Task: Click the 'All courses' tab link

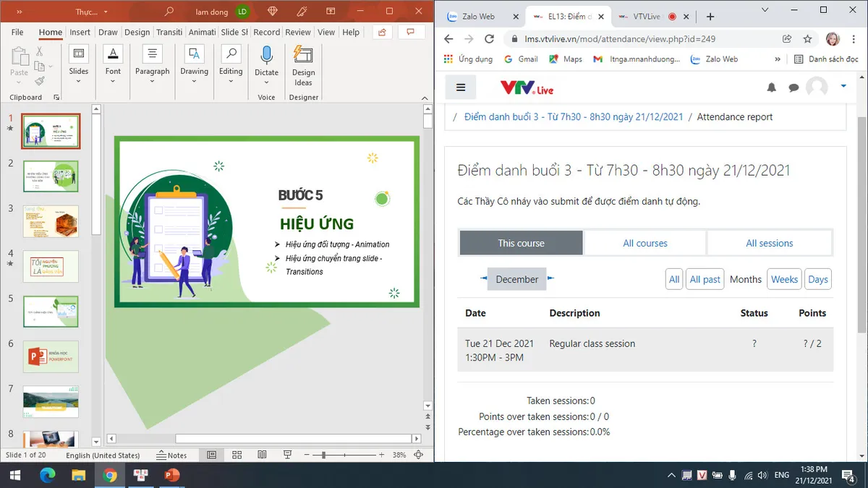Action: coord(644,243)
